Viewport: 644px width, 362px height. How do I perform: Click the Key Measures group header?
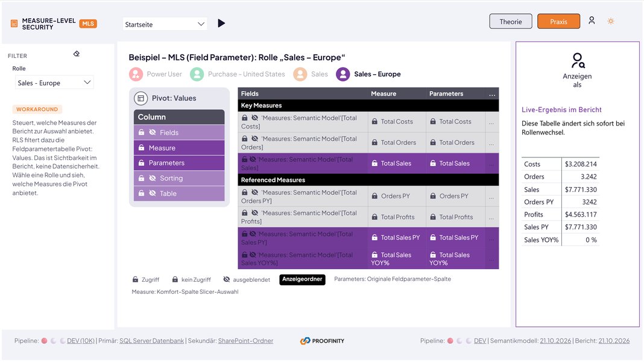[x=368, y=106]
